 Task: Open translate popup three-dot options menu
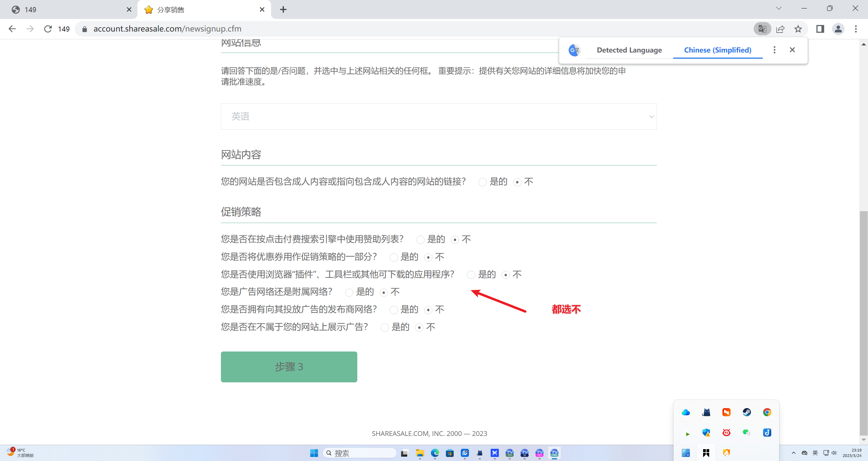(774, 50)
